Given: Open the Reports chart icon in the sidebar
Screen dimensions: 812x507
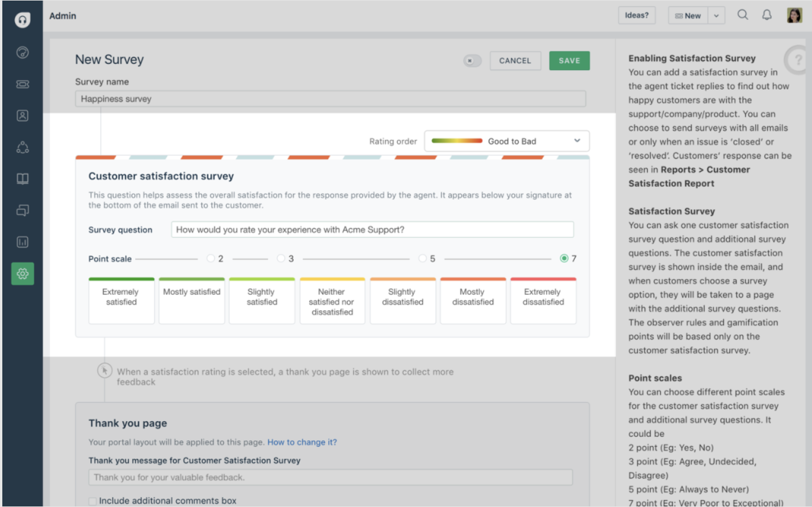Looking at the screenshot, I should click(x=23, y=242).
